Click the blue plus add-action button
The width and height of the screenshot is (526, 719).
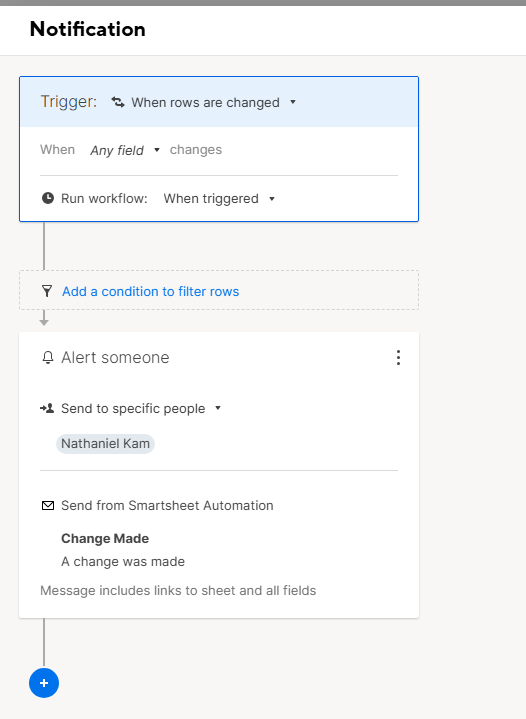coord(44,683)
